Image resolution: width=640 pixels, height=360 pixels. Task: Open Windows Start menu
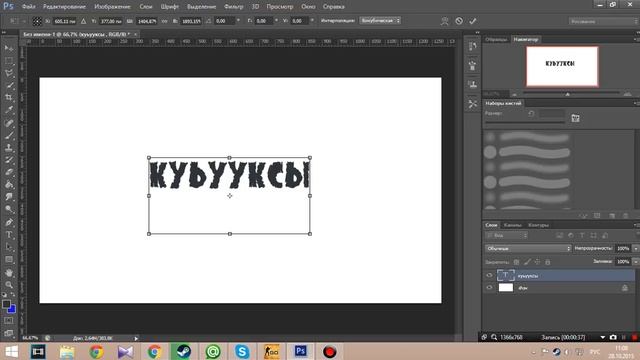(11, 351)
